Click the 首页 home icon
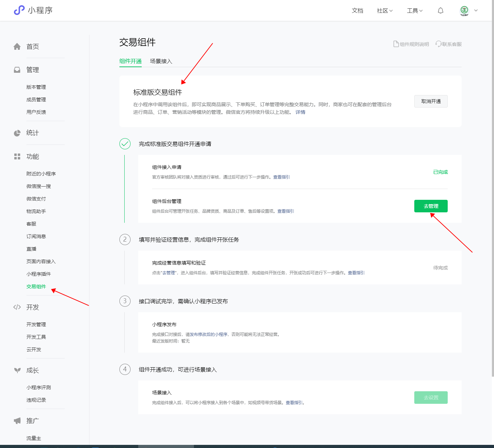494x448 pixels. click(x=17, y=47)
